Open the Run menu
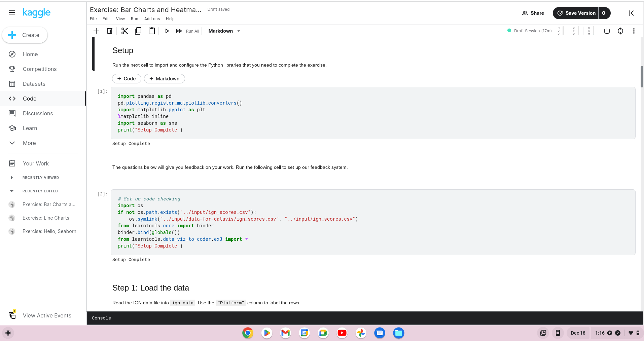The image size is (644, 341). click(135, 19)
